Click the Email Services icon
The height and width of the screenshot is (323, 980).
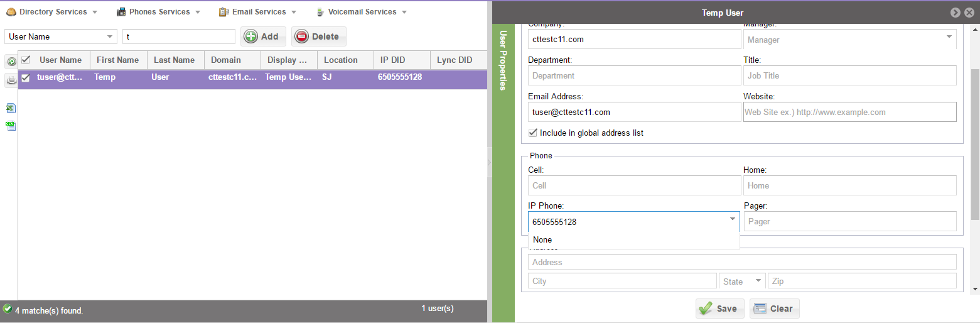(x=223, y=12)
